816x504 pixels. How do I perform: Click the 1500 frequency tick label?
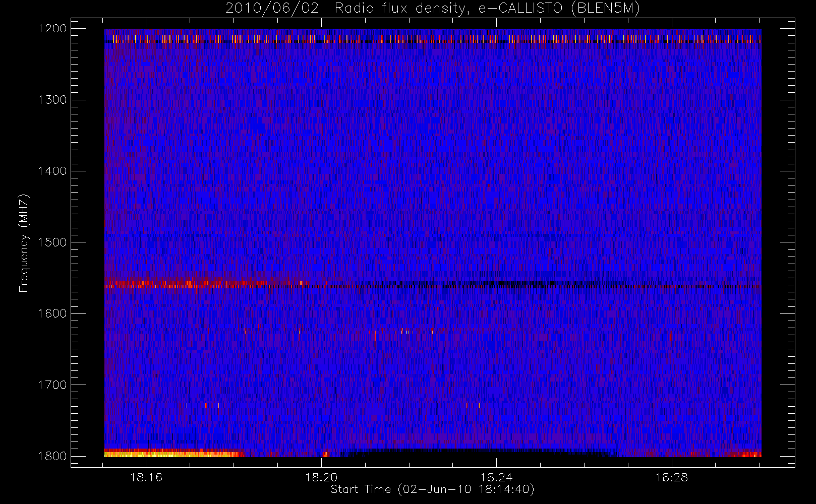(x=52, y=242)
